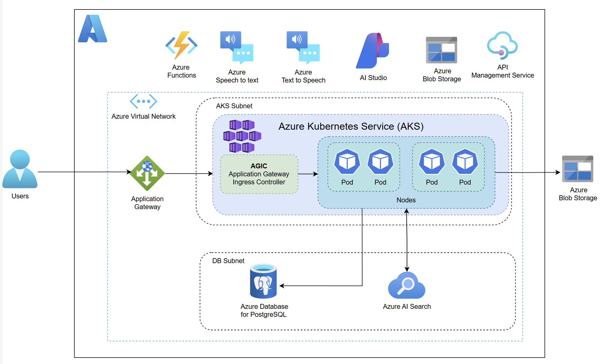
Task: Click the Application Gateway diamond icon
Action: [x=147, y=173]
